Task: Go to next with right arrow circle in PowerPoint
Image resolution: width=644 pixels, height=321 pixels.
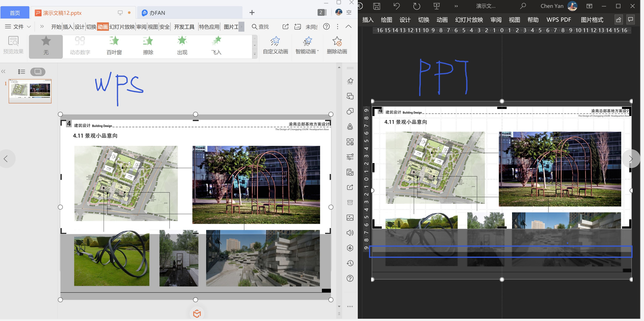Action: tap(631, 159)
